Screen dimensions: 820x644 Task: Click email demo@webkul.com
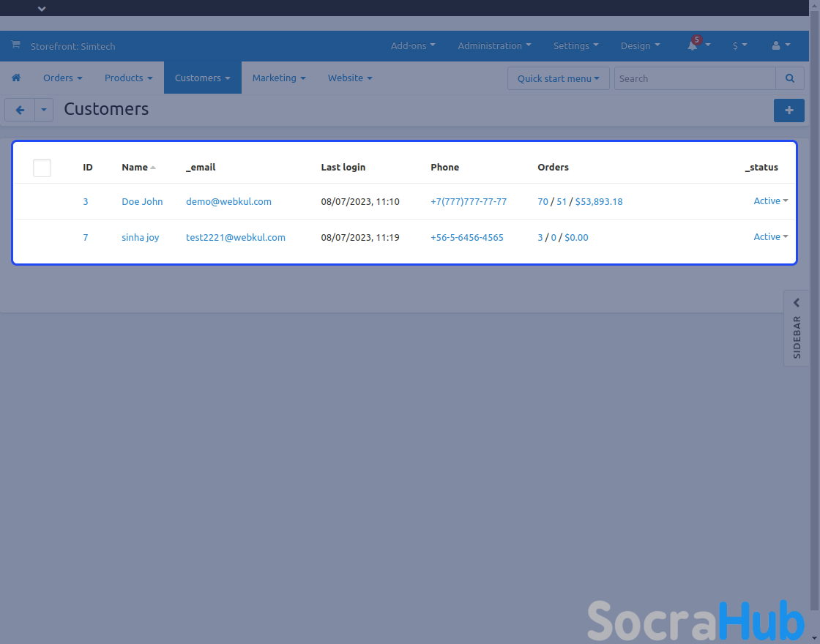click(x=228, y=201)
